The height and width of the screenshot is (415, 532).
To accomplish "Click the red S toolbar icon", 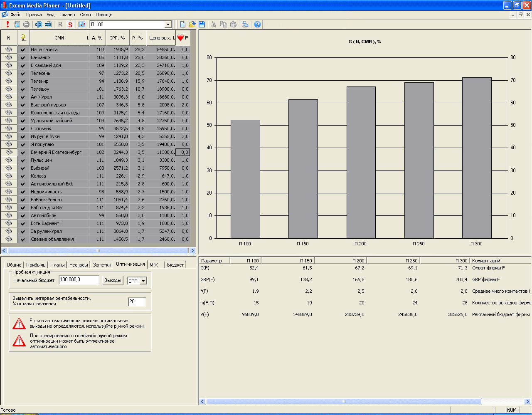I will pyautogui.click(x=70, y=25).
